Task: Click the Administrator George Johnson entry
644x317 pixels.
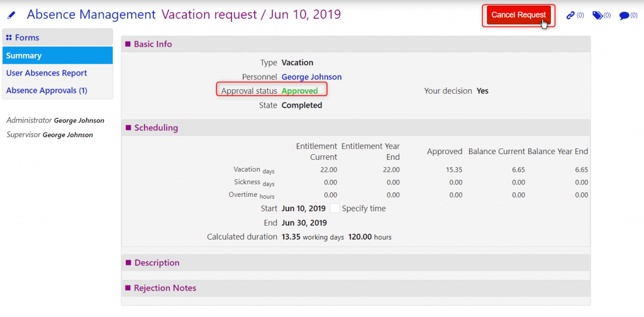Action: click(55, 120)
